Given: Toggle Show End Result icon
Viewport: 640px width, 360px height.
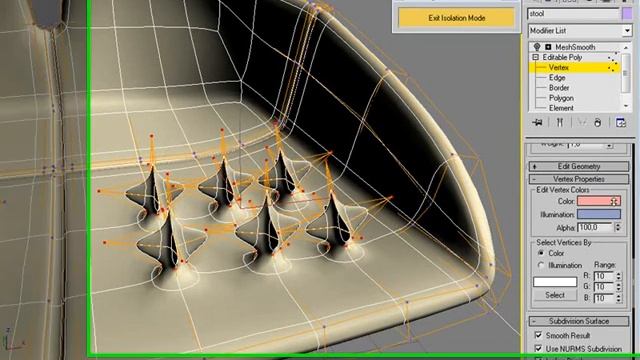Looking at the screenshot, I should pos(560,122).
